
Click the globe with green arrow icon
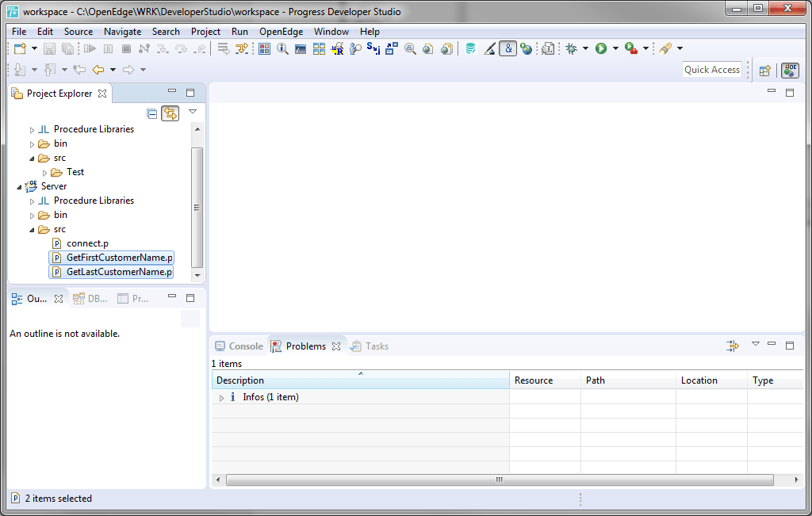[x=527, y=48]
